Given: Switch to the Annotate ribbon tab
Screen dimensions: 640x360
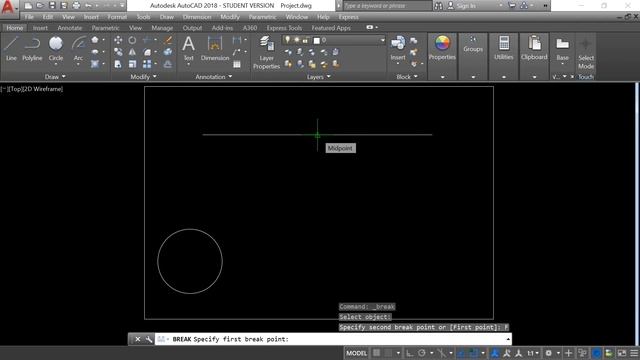Looking at the screenshot, I should 69,28.
